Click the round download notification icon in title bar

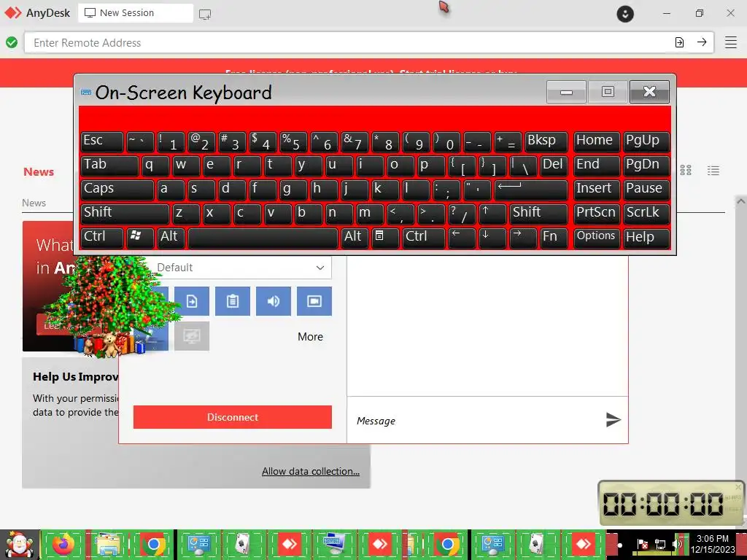click(625, 13)
